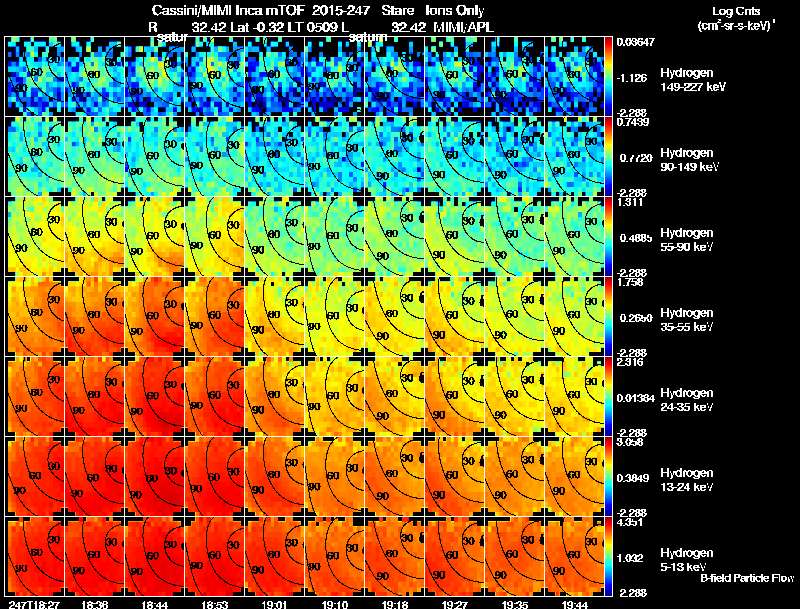The height and width of the screenshot is (609, 800).
Task: Click the color bar for Hydrogen 90-149 keV
Action: click(x=608, y=156)
